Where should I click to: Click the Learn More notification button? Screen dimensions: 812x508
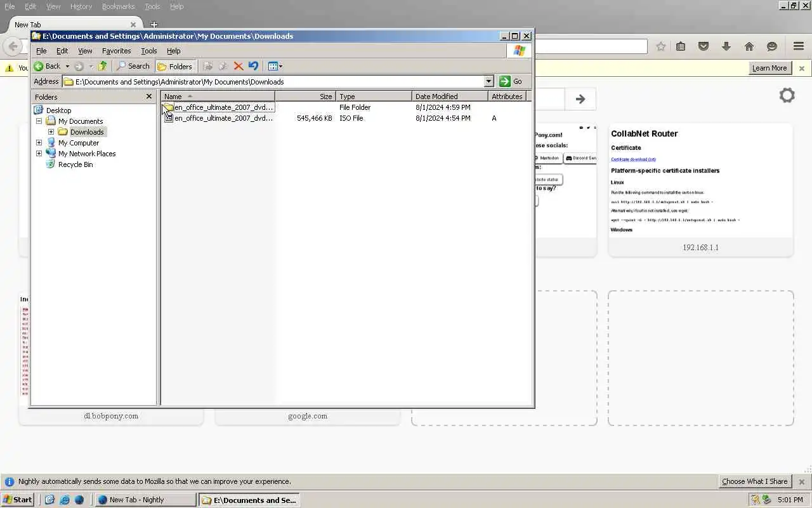769,68
